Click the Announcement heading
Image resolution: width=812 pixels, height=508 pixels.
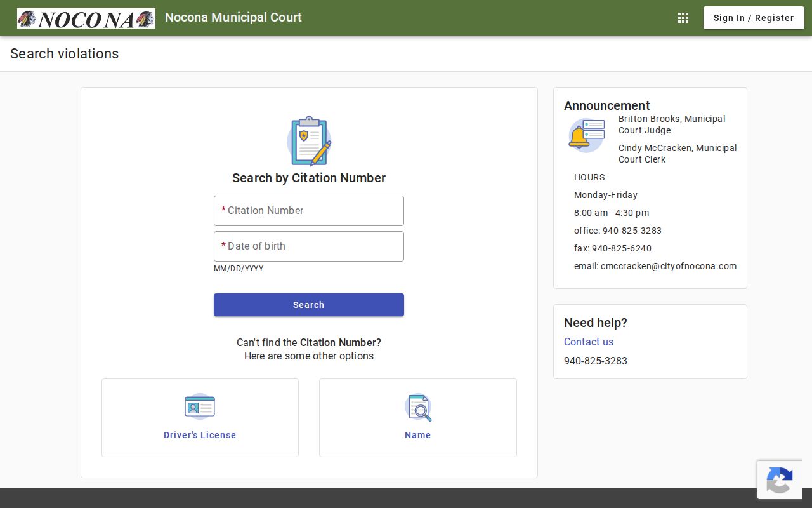pyautogui.click(x=607, y=105)
